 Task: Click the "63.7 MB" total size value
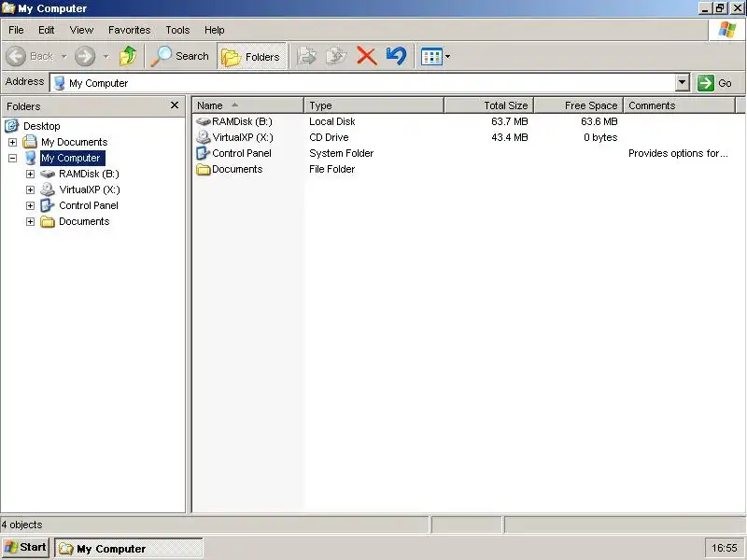point(509,121)
